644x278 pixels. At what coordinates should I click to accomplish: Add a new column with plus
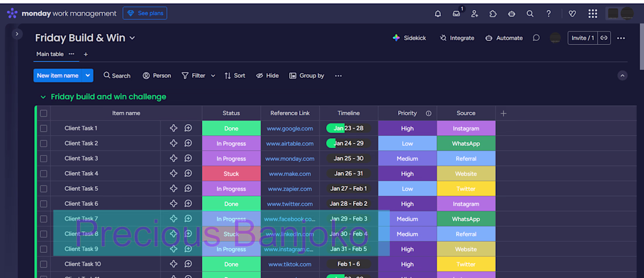pyautogui.click(x=503, y=114)
